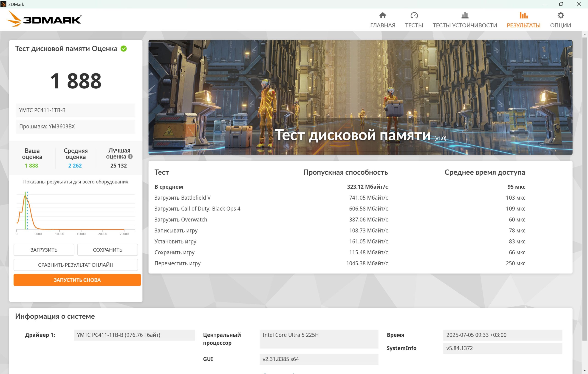Viewport: 588px width, 374px height.
Task: Click the СОХРАНИТЬ button
Action: (107, 250)
